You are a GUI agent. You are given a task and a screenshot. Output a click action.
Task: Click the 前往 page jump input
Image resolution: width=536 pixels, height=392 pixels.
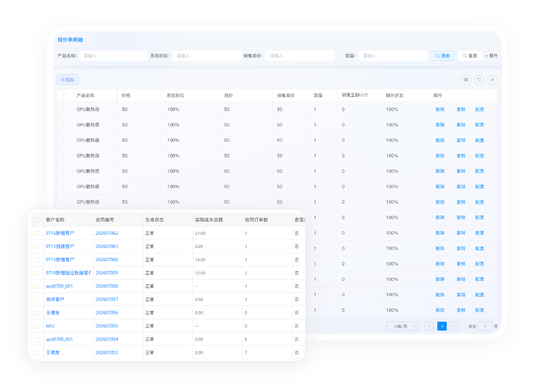(x=485, y=326)
